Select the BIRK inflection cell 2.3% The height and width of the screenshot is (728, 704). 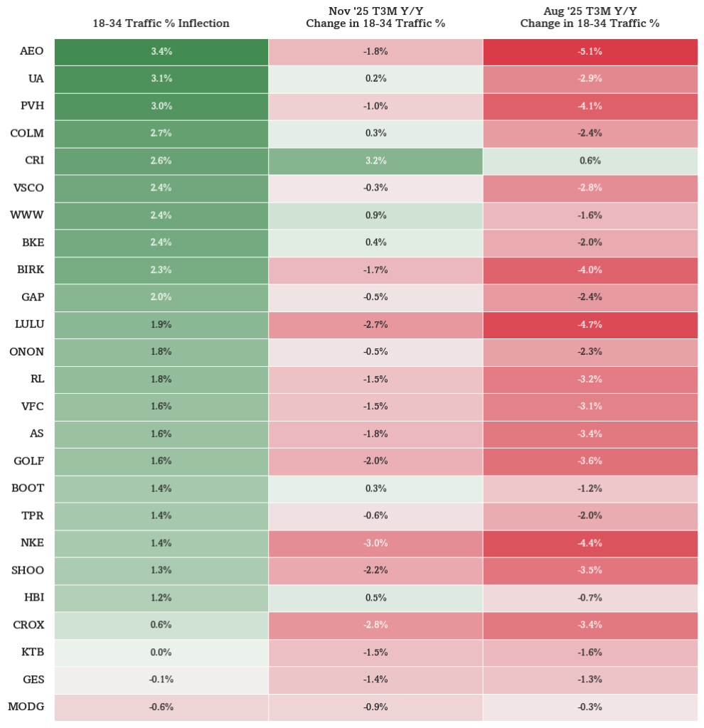click(x=161, y=269)
